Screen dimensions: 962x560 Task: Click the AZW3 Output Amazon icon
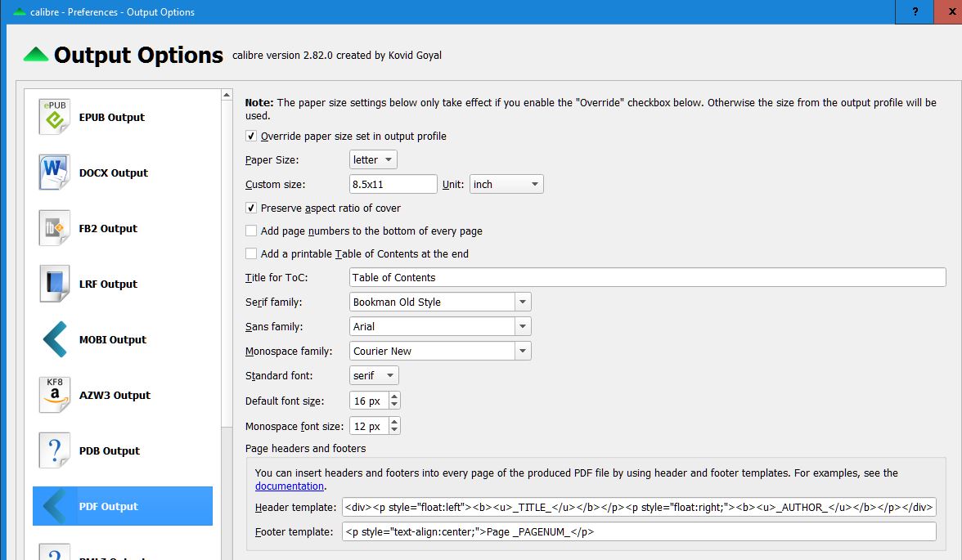pyautogui.click(x=55, y=395)
